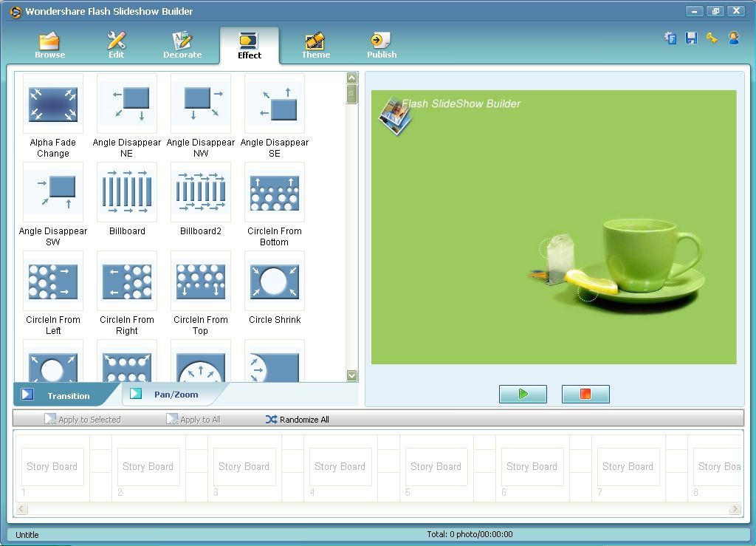Select Story Board slot 4
The image size is (756, 546).
[x=340, y=466]
